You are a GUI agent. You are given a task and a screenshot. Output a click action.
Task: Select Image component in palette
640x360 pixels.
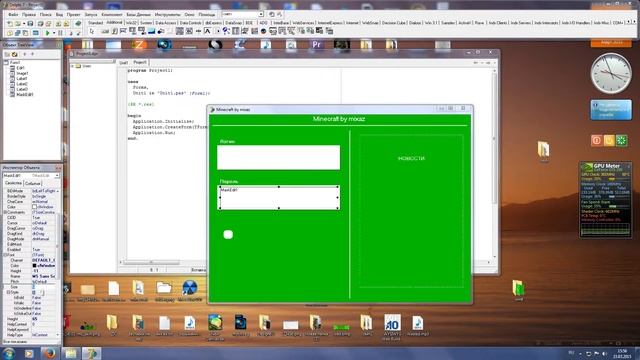(x=151, y=31)
